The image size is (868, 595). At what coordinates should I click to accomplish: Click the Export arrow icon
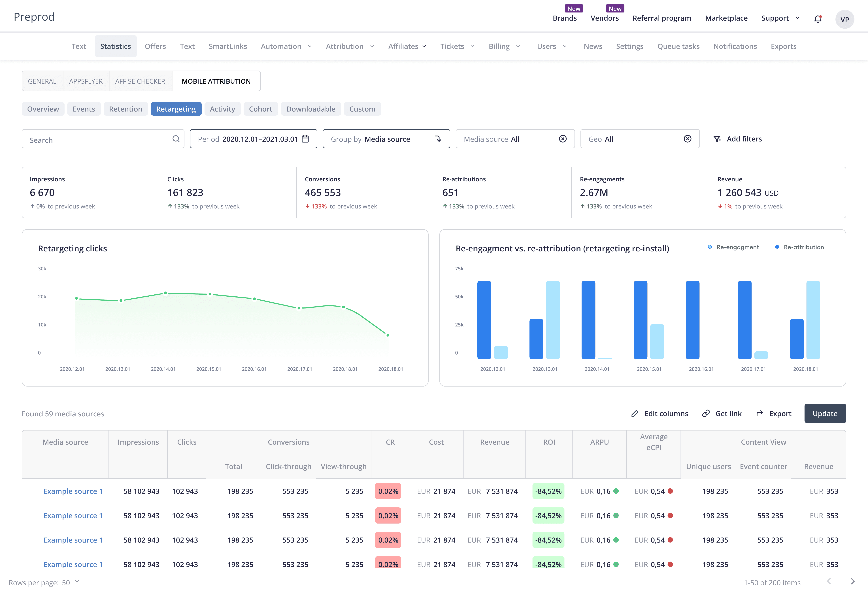tap(759, 413)
